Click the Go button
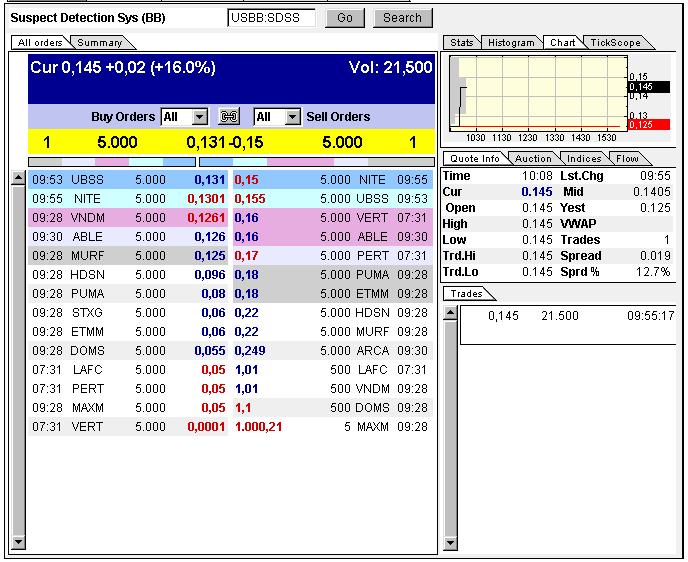688x562 pixels. (x=345, y=18)
